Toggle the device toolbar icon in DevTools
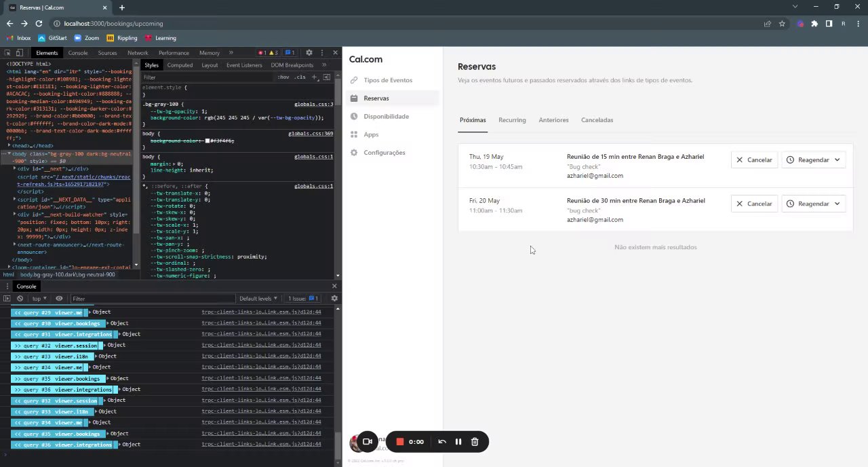 click(20, 52)
